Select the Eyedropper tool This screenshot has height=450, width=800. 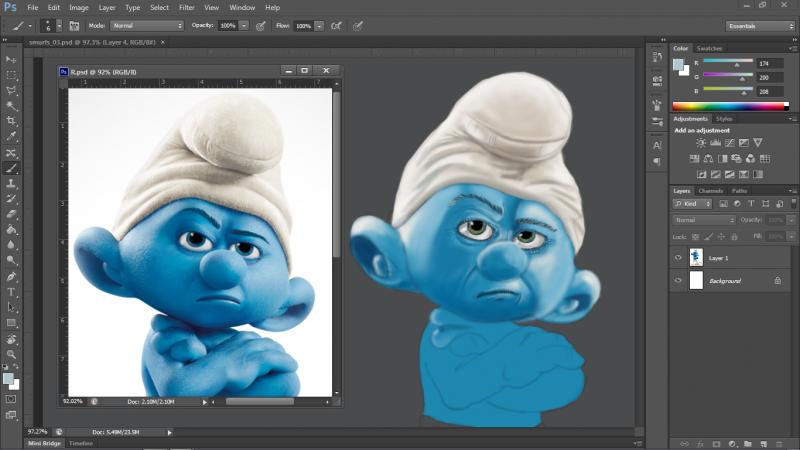(11, 136)
